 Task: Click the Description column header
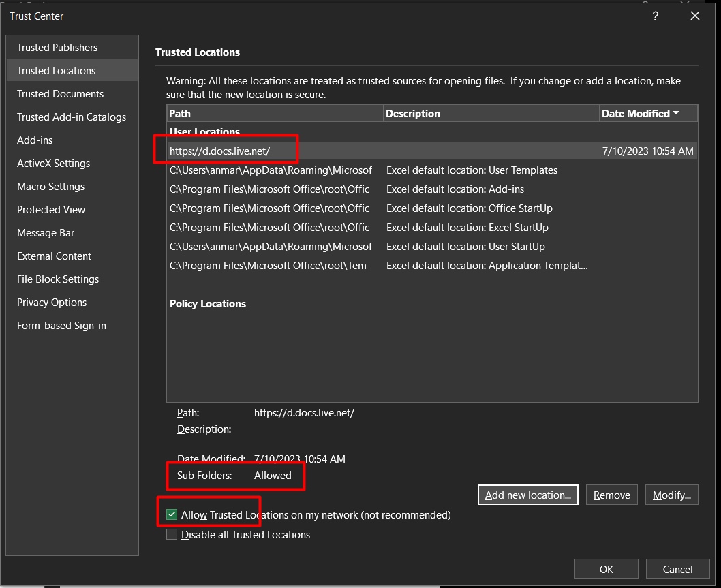click(491, 114)
